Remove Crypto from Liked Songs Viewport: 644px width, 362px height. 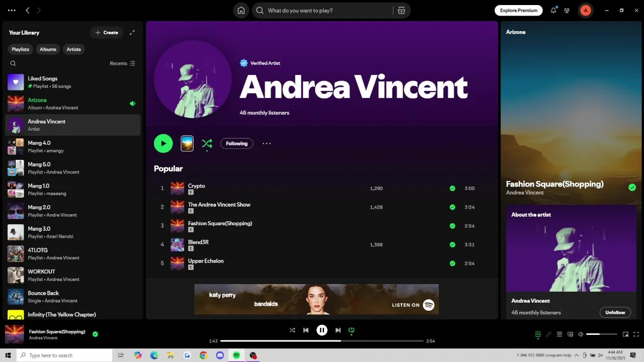click(x=452, y=189)
